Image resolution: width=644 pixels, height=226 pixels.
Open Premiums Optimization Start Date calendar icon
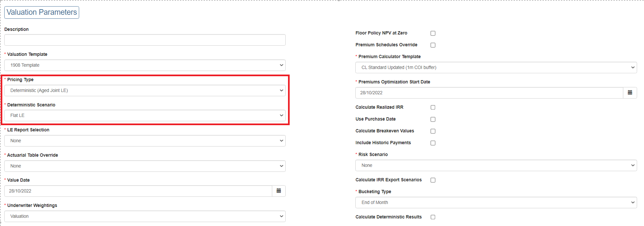(630, 93)
